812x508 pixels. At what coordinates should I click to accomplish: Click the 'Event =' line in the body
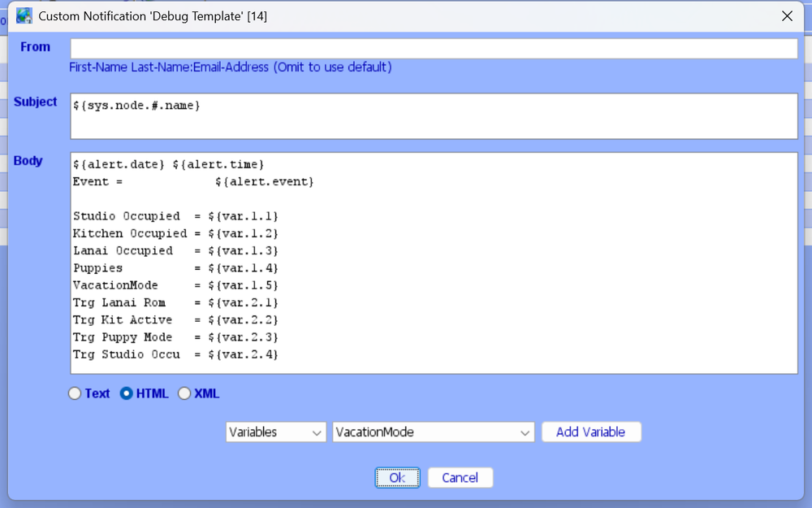(x=193, y=181)
